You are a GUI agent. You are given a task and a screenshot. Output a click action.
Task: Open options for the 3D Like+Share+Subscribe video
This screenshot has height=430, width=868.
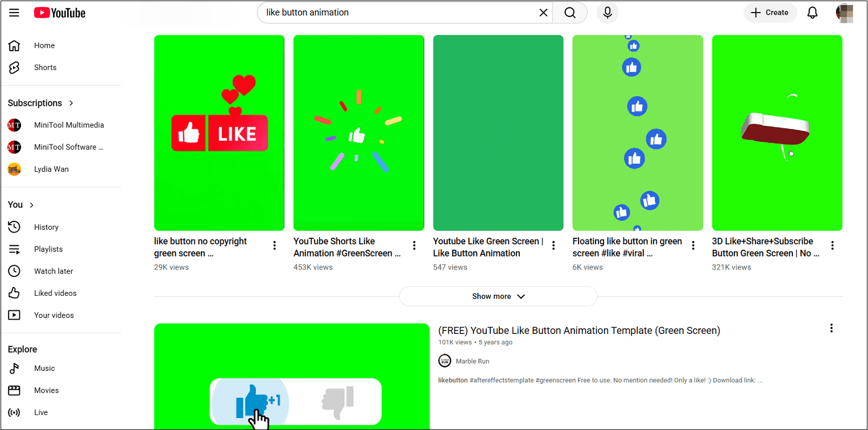coord(832,245)
